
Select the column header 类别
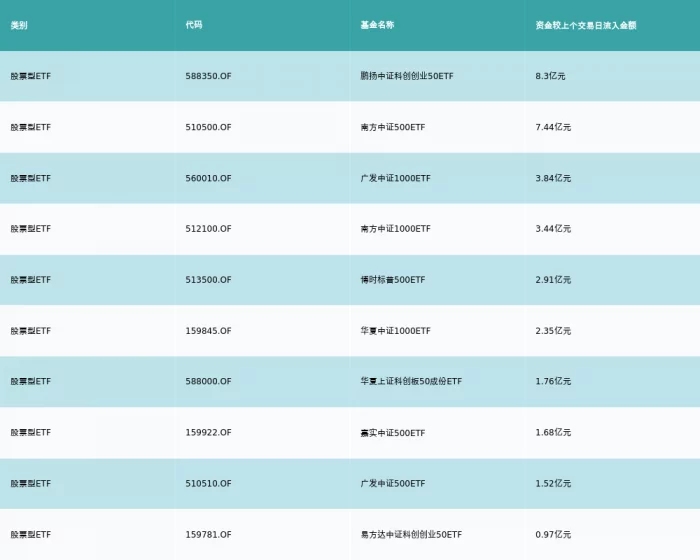(x=19, y=25)
